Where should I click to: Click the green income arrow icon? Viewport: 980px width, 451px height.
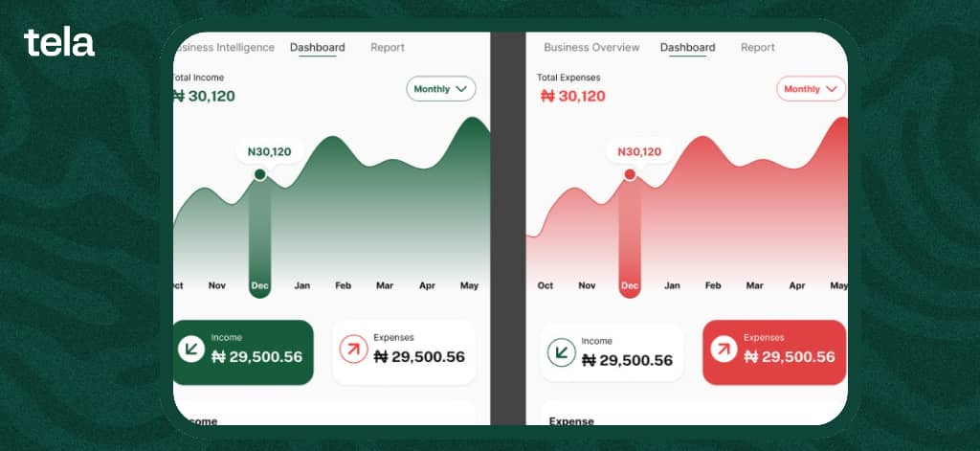tap(191, 350)
